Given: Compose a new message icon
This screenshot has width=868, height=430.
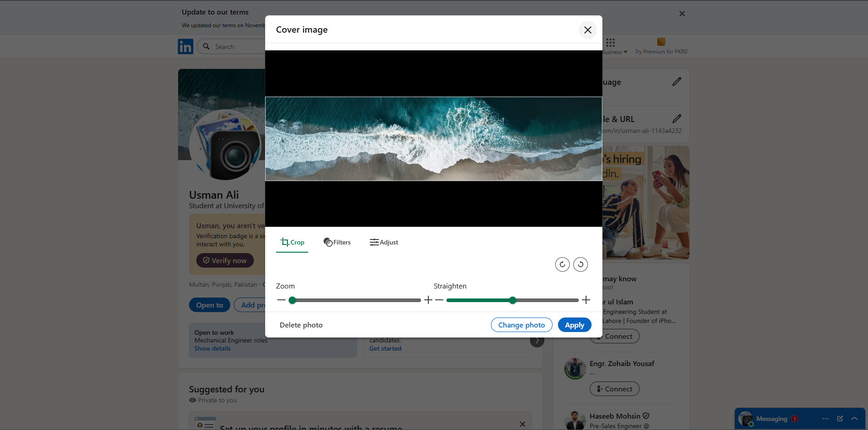Looking at the screenshot, I should point(840,419).
